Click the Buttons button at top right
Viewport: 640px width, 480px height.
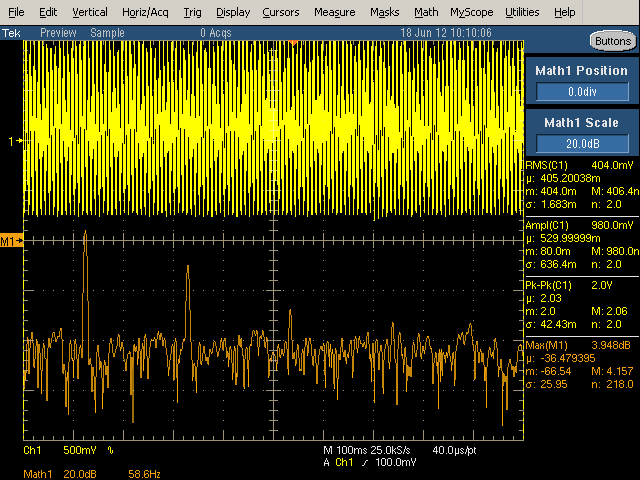pos(613,41)
